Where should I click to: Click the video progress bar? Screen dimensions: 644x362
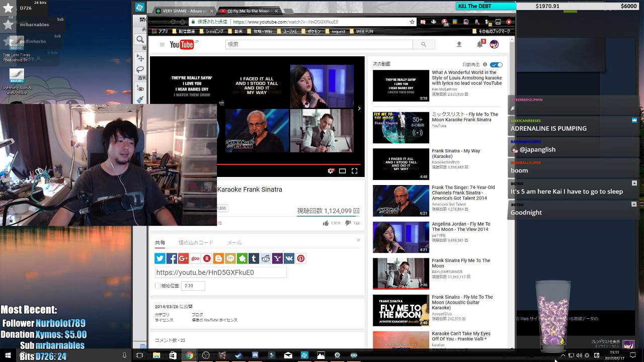pos(289,164)
